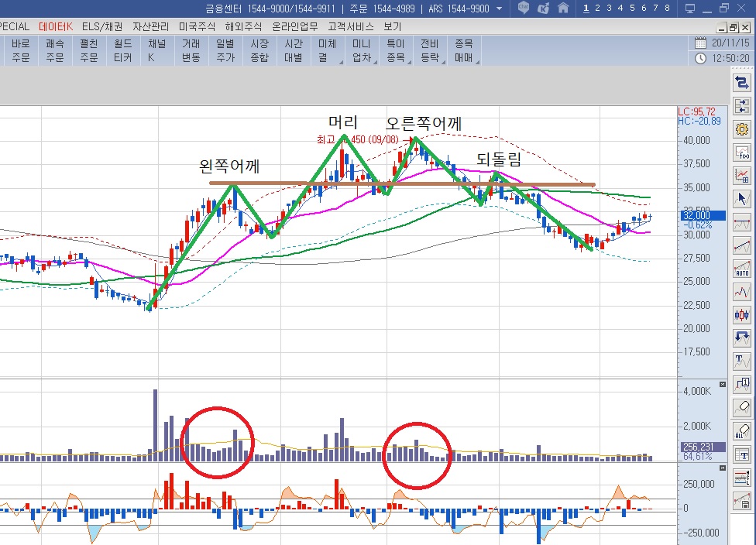Close the volume panel with its x button
The image size is (756, 545).
click(x=723, y=384)
